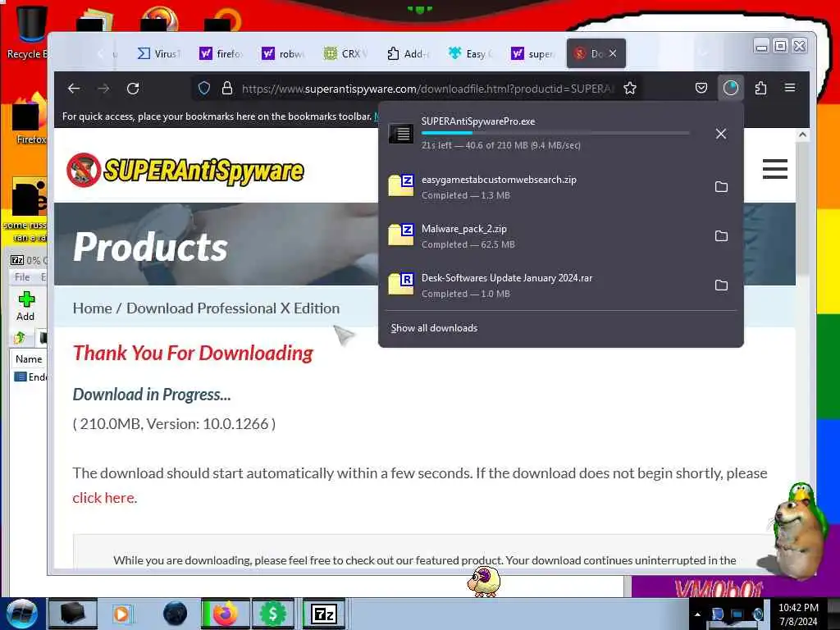The width and height of the screenshot is (840, 630).
Task: Bookmark this page with the star icon
Action: (x=630, y=89)
